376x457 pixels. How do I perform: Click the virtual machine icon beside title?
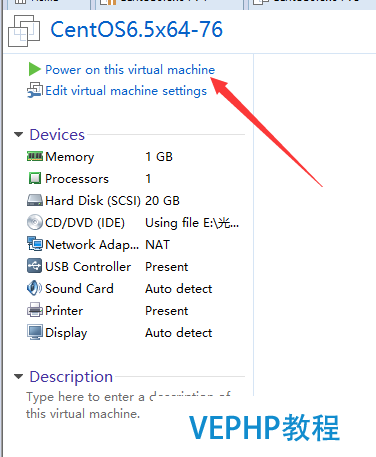point(24,31)
